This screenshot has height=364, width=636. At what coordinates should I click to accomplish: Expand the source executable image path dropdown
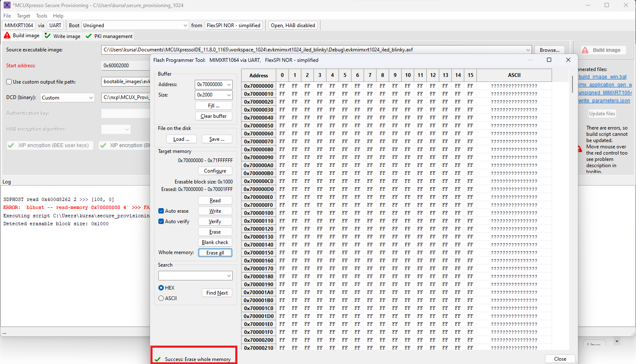click(528, 50)
